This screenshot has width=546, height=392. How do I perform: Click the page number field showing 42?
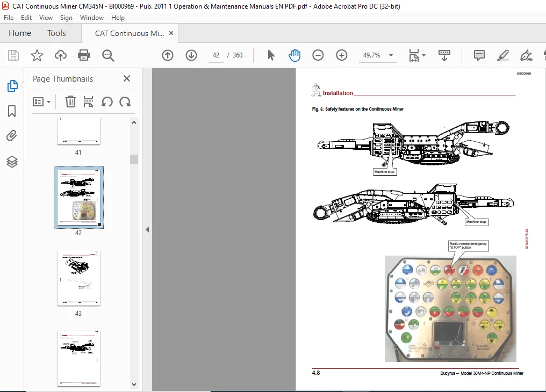click(x=216, y=55)
